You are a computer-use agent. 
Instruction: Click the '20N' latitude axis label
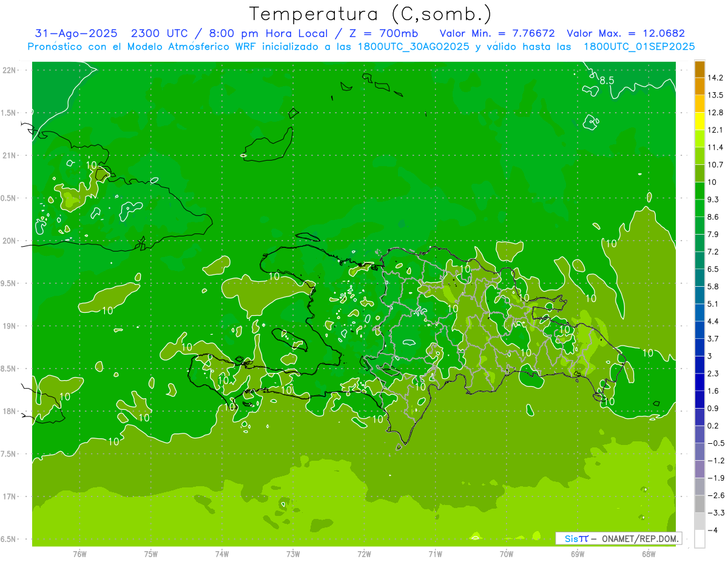[x=8, y=241]
